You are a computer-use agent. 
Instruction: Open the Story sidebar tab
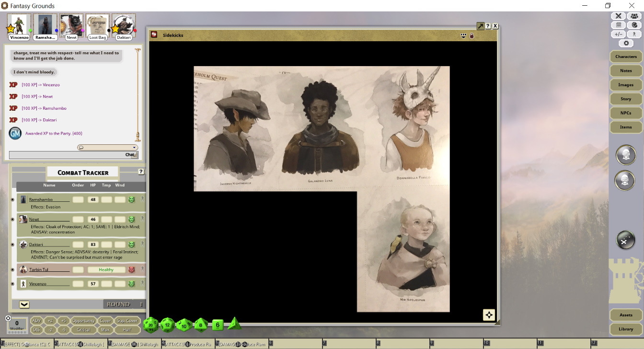point(626,99)
